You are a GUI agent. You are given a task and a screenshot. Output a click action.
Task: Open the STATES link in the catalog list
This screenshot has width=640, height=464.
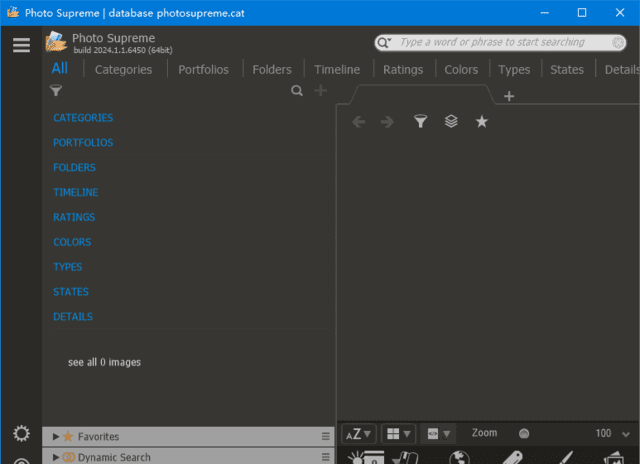[71, 292]
